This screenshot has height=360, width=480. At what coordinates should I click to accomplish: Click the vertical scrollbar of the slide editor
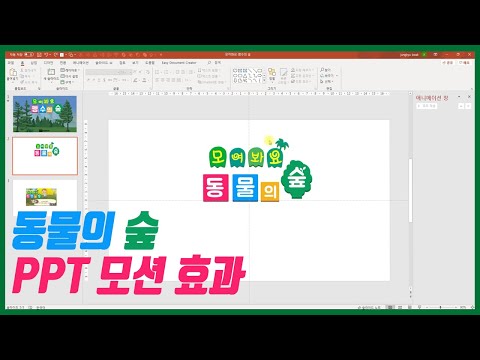click(410, 190)
